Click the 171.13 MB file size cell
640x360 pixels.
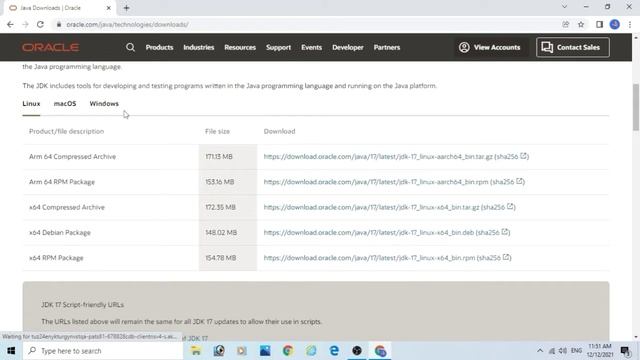(228, 157)
